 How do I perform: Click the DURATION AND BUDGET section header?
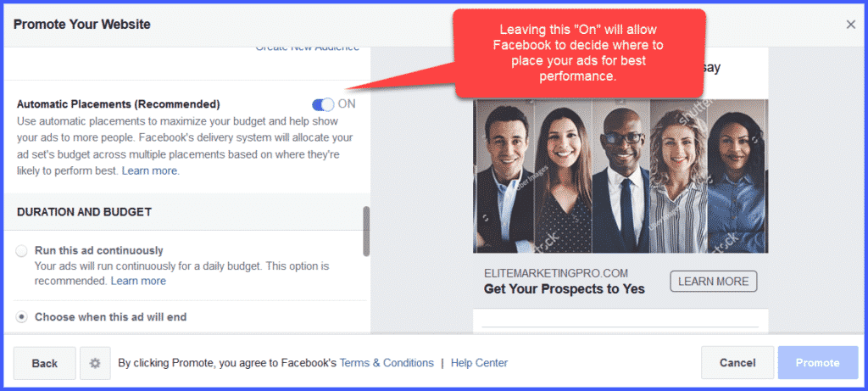click(x=84, y=211)
